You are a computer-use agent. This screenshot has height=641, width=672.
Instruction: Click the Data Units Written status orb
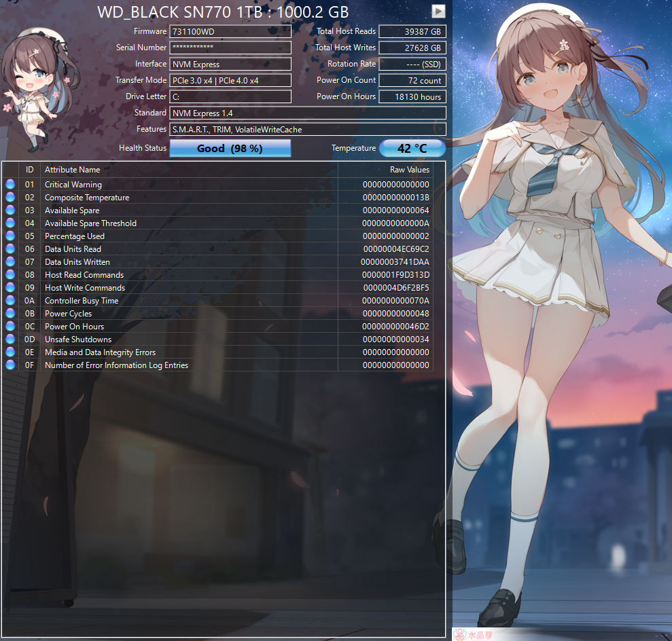coord(10,261)
